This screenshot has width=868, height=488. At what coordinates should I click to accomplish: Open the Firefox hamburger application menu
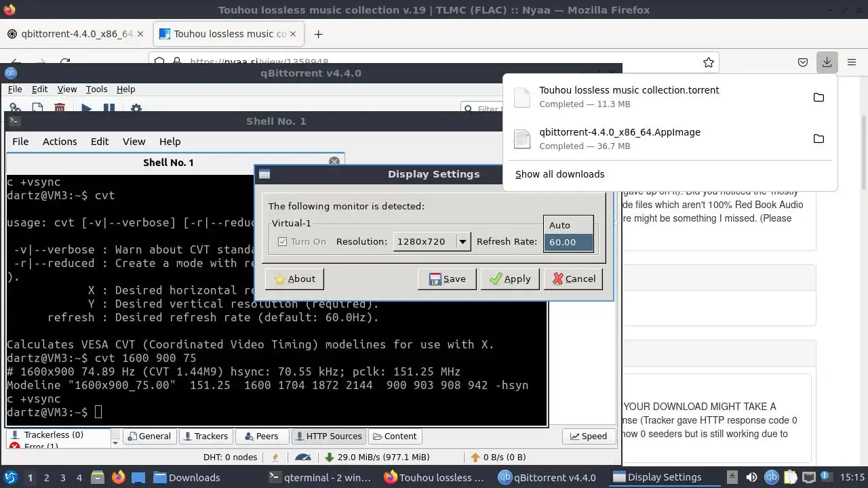tap(852, 62)
